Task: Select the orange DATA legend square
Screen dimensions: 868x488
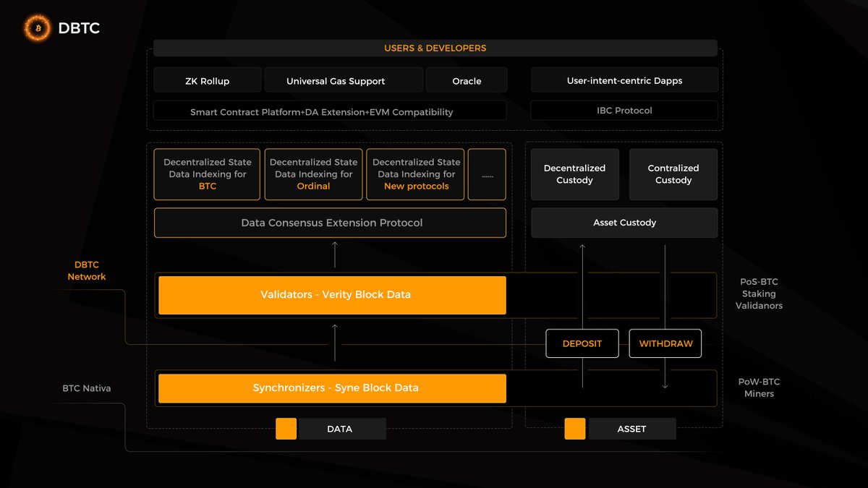Action: 286,428
